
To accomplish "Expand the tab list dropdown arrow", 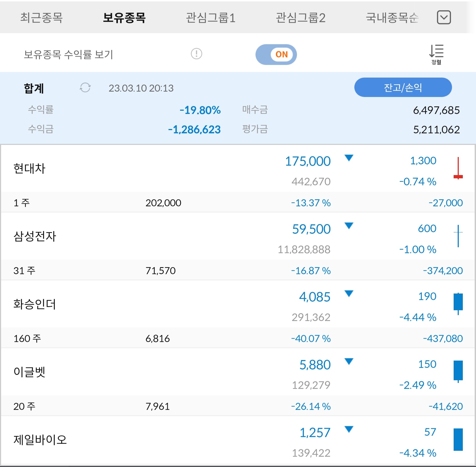I will tap(444, 18).
